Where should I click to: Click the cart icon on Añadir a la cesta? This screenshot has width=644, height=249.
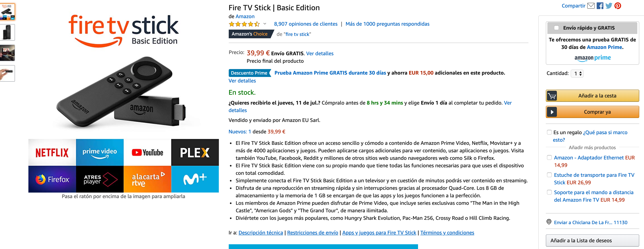pyautogui.click(x=552, y=96)
